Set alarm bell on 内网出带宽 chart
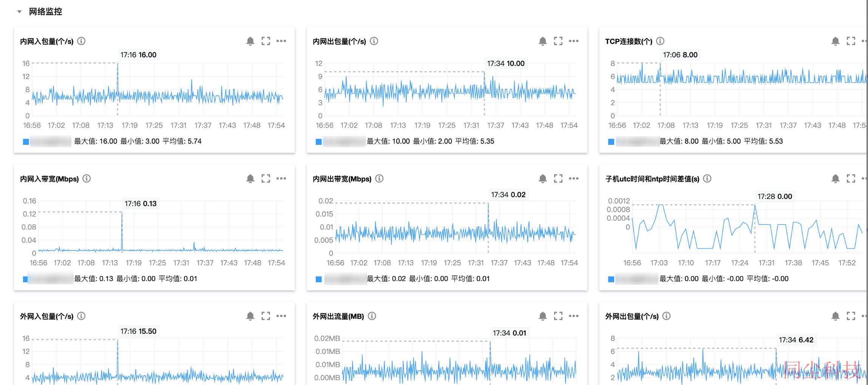Viewport: 868px width, 385px height. [543, 179]
